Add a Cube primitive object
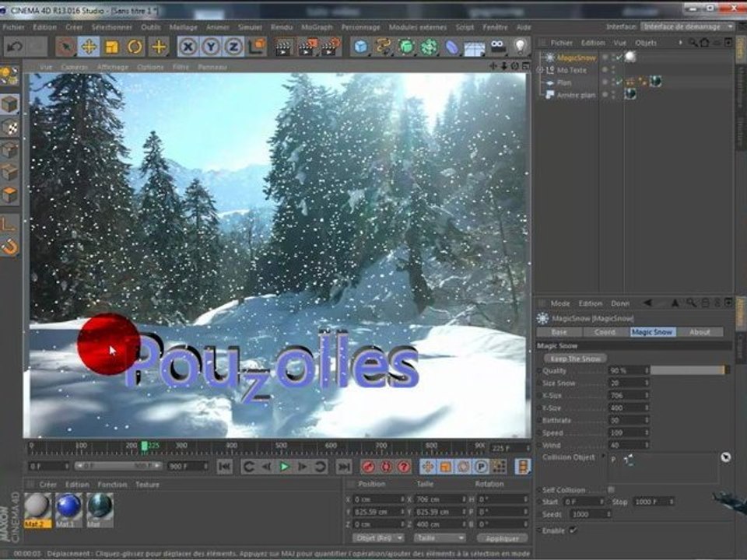747x560 pixels. pos(361,47)
